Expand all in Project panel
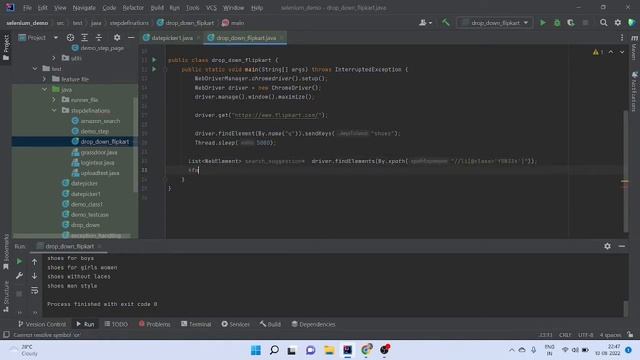Viewport: 640px width, 360px height. (84, 38)
